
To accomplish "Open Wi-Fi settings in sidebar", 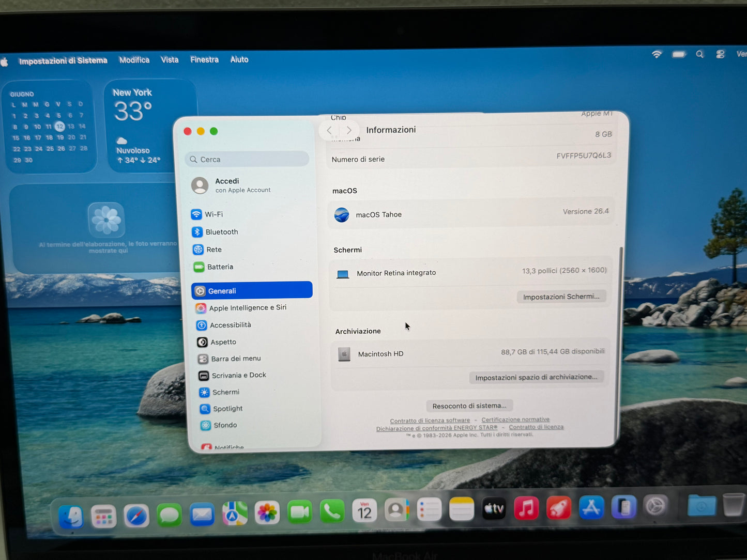I will 207,214.
